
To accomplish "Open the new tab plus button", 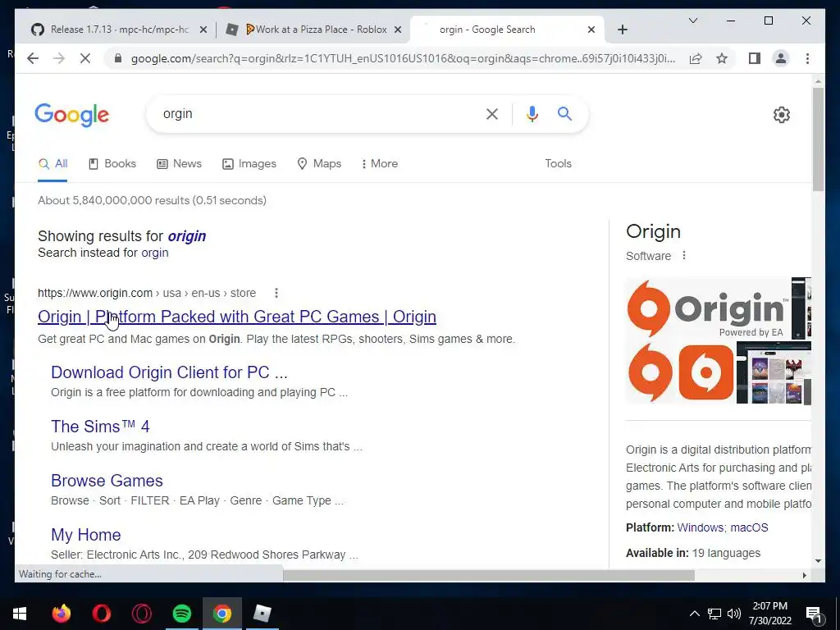I will click(623, 30).
